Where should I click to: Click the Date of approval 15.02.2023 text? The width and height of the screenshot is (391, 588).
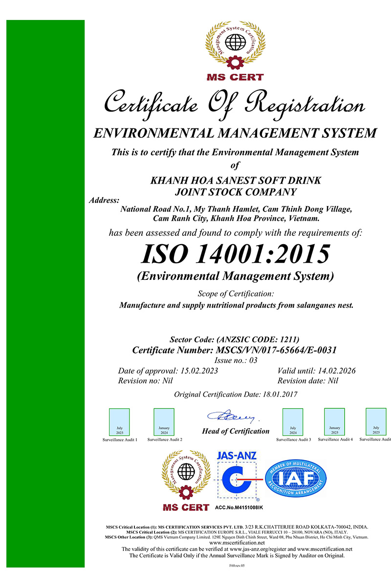(x=168, y=371)
